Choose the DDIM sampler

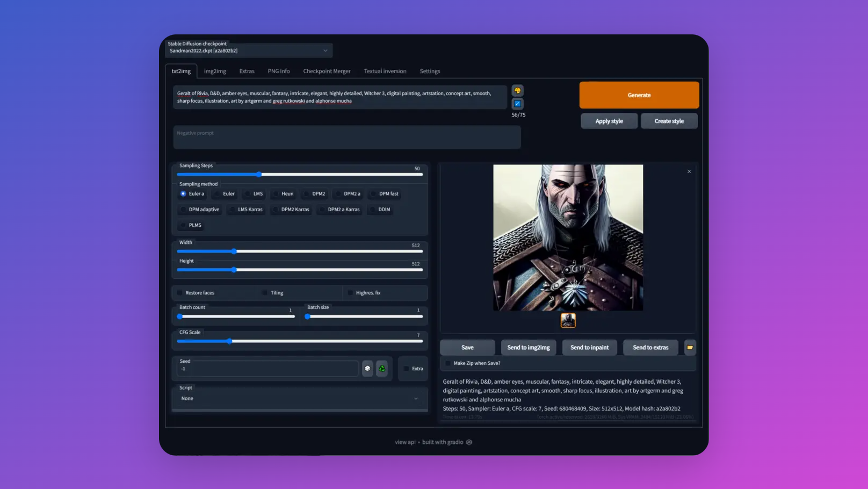tap(380, 210)
